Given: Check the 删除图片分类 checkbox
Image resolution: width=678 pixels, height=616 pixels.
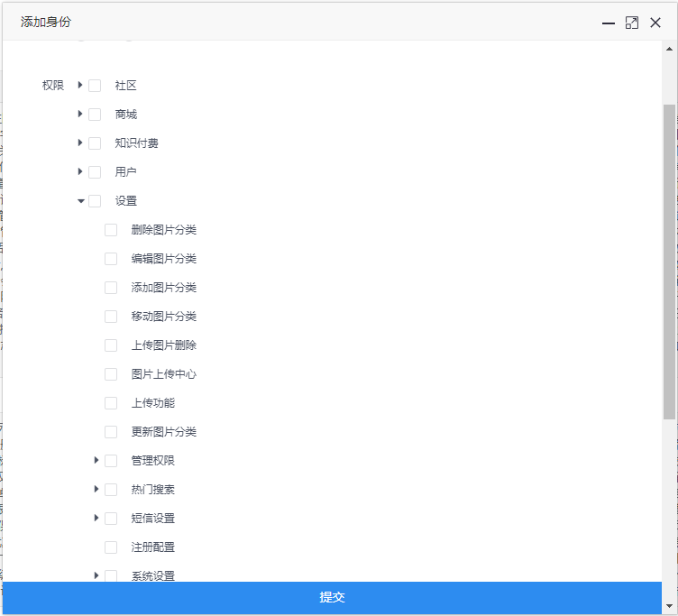Looking at the screenshot, I should 111,230.
